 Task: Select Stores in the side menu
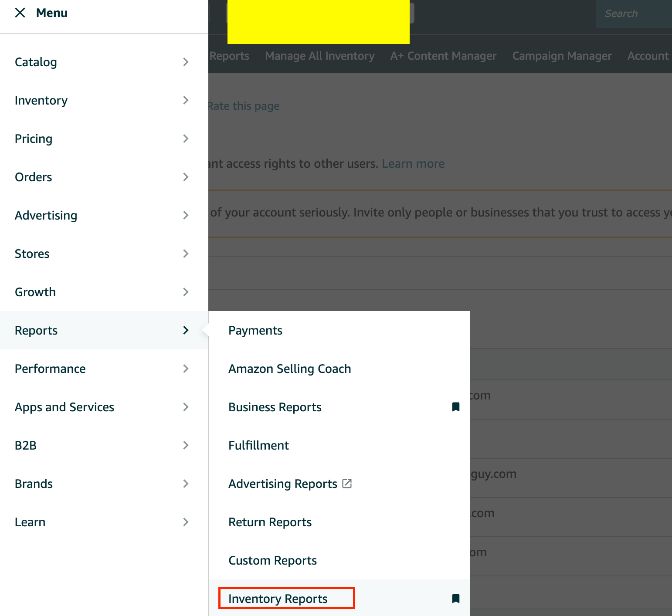pos(104,254)
